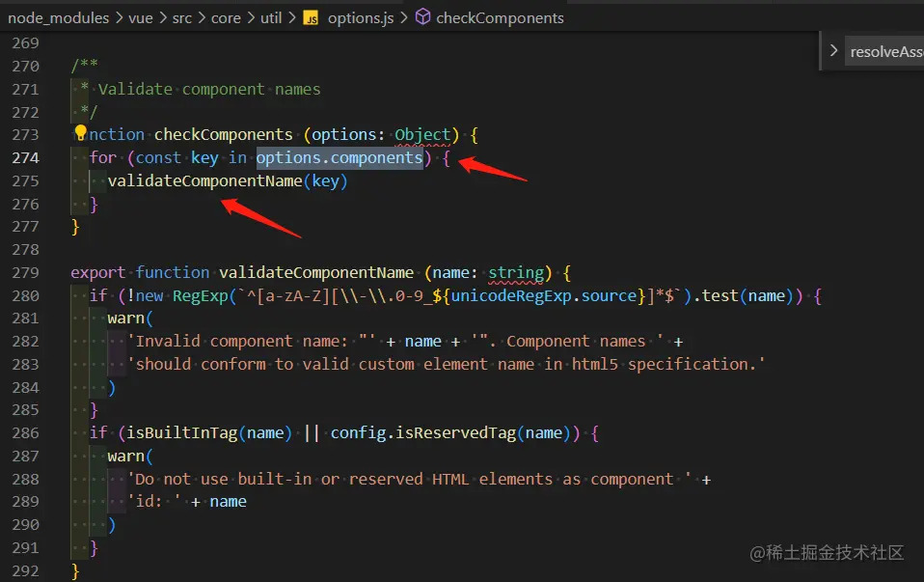The image size is (924, 582).
Task: Click 'Do not use built-in' string
Action: [411, 480]
